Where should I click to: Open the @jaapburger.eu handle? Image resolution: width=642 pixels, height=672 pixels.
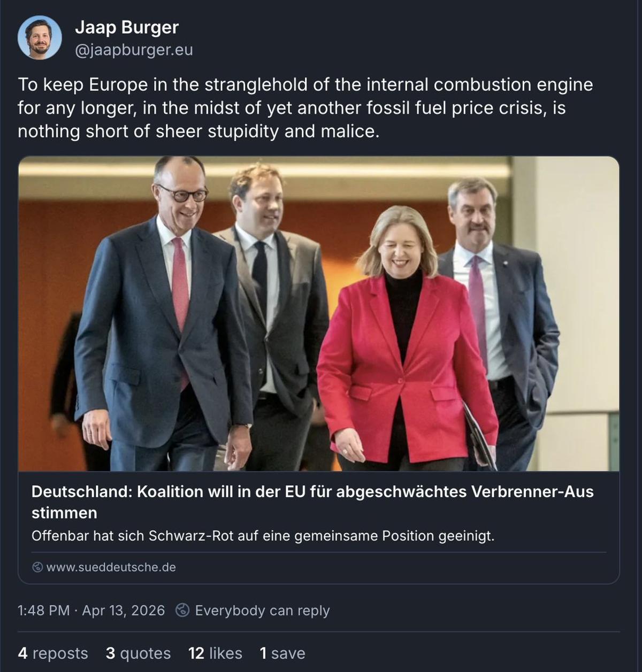pyautogui.click(x=134, y=50)
